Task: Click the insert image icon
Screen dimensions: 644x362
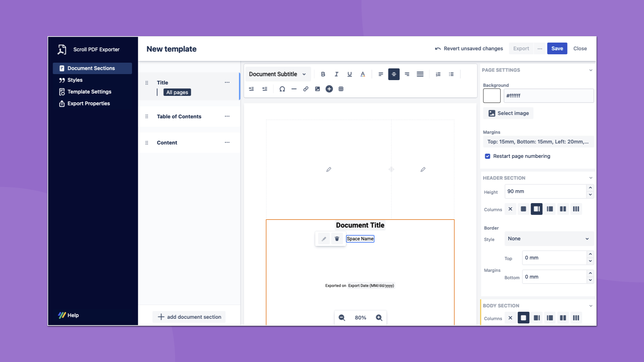Action: 317,88
